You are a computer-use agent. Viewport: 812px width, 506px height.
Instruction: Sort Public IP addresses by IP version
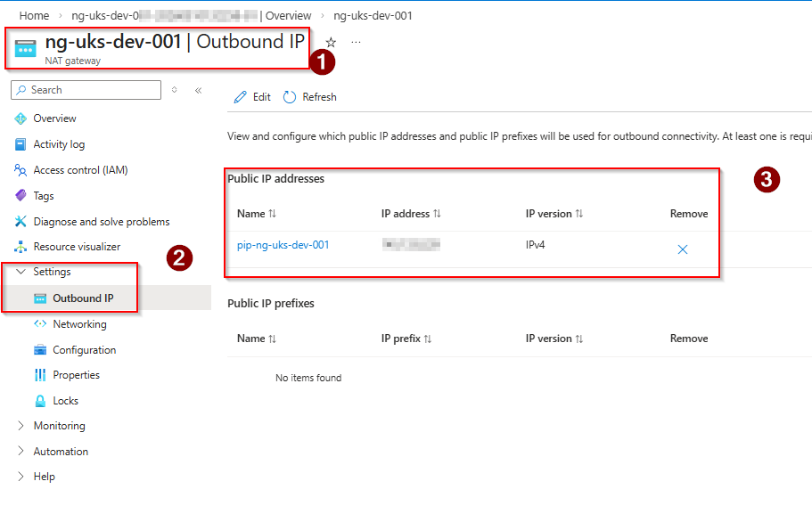pos(579,214)
